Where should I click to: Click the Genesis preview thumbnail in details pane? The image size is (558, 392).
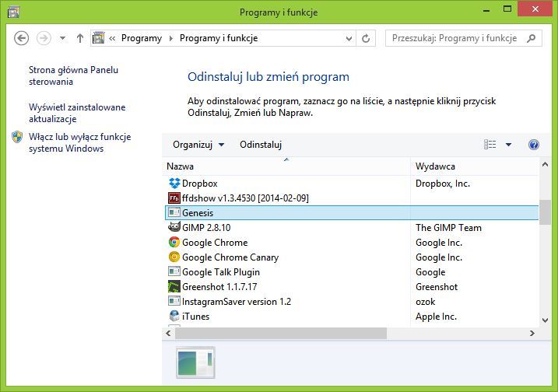coord(195,362)
